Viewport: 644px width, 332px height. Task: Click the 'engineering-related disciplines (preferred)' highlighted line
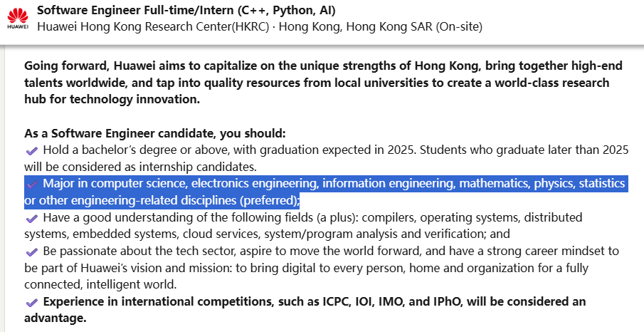click(x=162, y=200)
